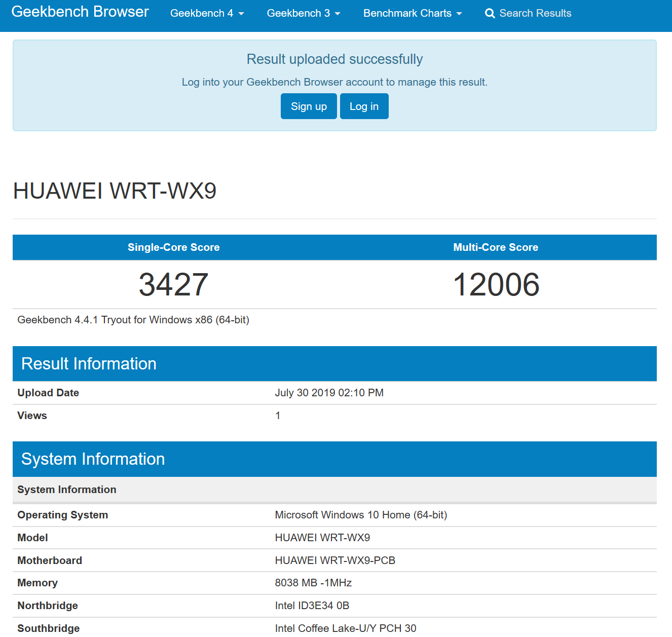This screenshot has width=672, height=637.
Task: Select the Multi-Core Score header
Action: point(496,247)
